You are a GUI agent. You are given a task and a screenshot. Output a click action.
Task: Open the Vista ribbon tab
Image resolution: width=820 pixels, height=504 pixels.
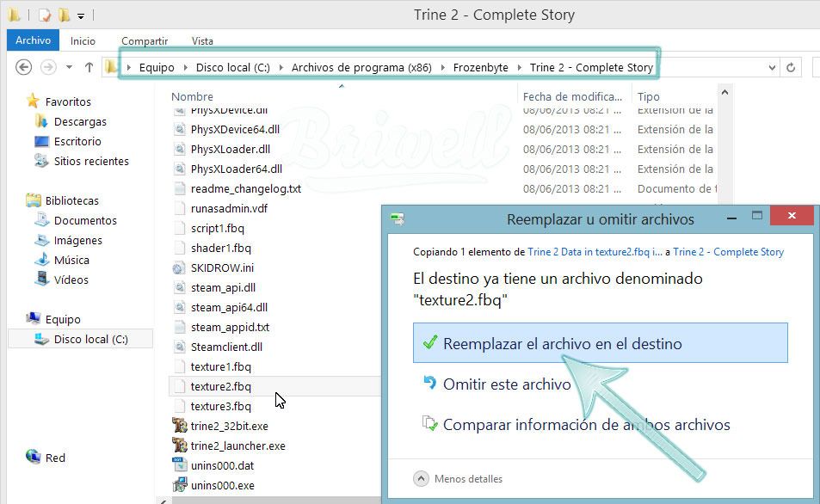202,40
